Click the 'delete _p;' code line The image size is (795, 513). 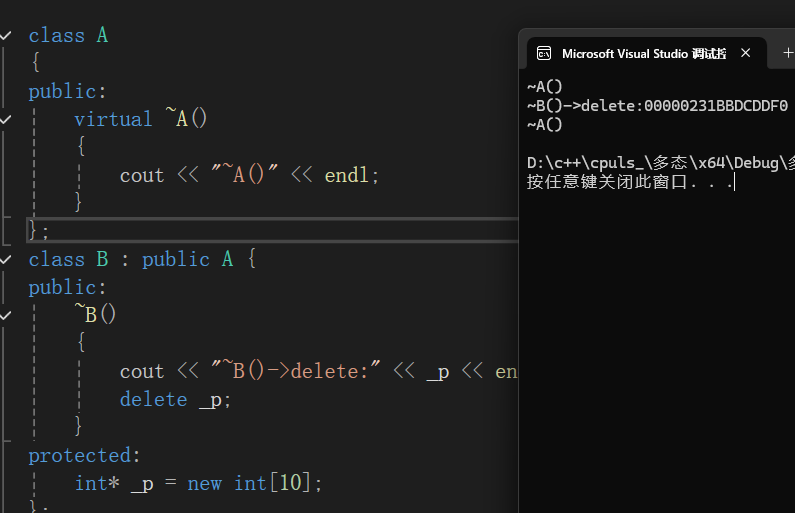(x=175, y=399)
